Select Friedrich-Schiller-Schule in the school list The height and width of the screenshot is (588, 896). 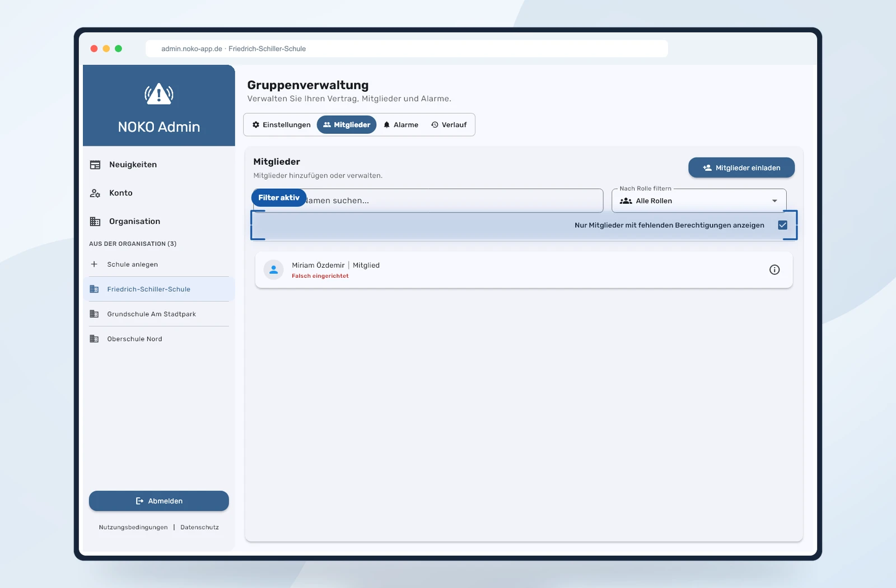click(159, 289)
